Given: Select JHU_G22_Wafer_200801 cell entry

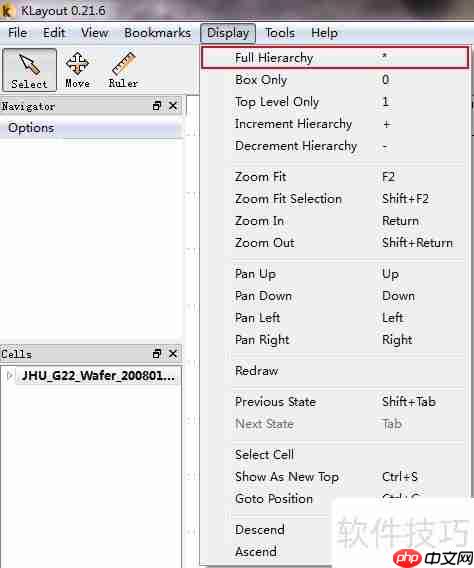Looking at the screenshot, I should [x=98, y=376].
